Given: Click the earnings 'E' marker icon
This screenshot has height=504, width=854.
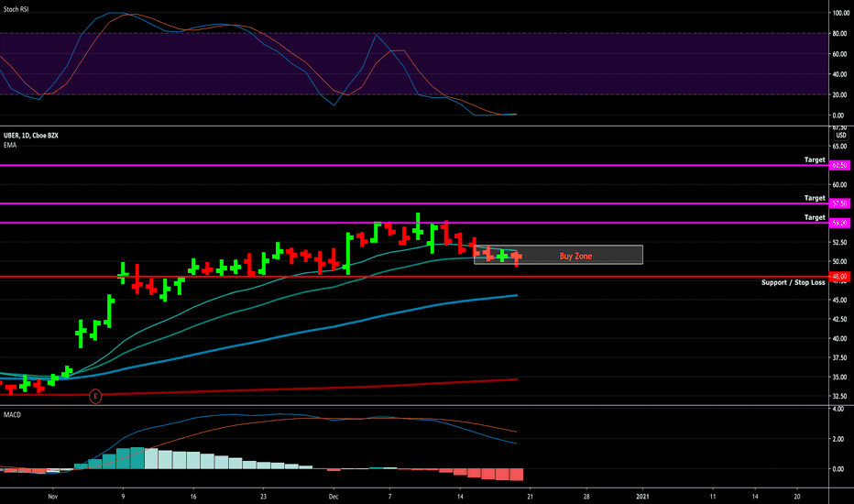Looking at the screenshot, I should coord(95,396).
